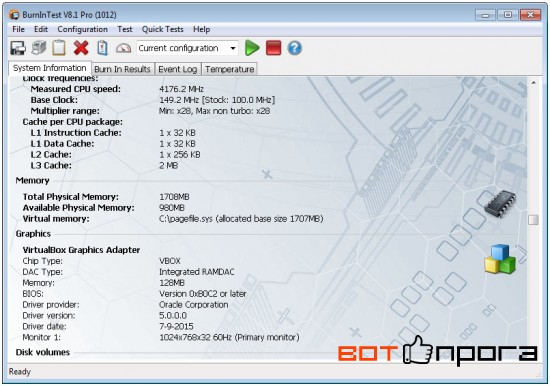Open the Edit menu
The image size is (550, 386).
[41, 29]
